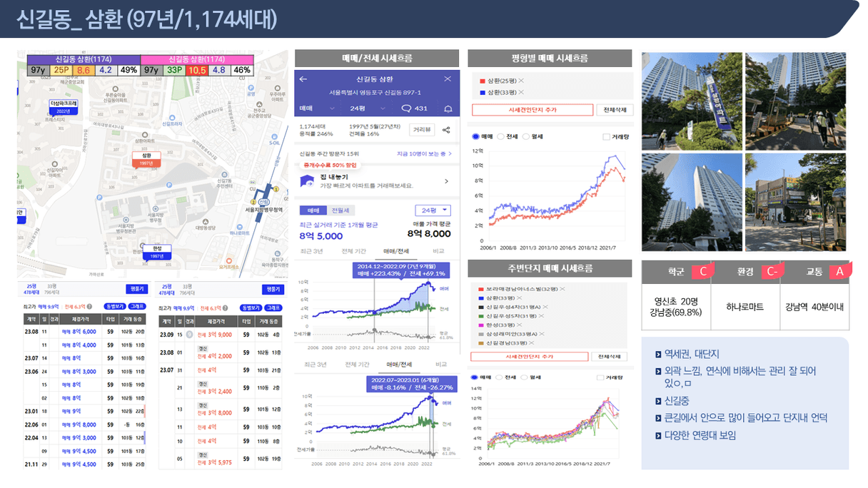Select 비교 tab above the 2014.12~2022.09 chart
The width and height of the screenshot is (868, 488).
tap(438, 251)
